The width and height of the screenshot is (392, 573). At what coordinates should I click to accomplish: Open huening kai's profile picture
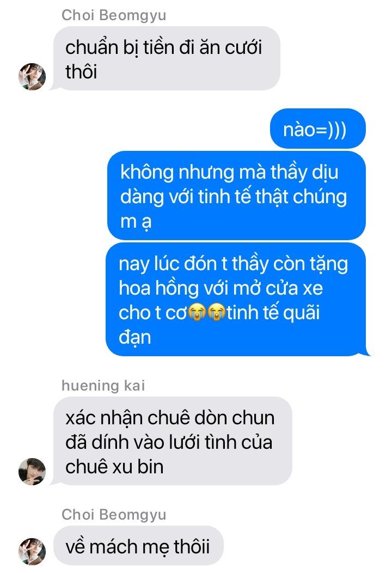[32, 471]
